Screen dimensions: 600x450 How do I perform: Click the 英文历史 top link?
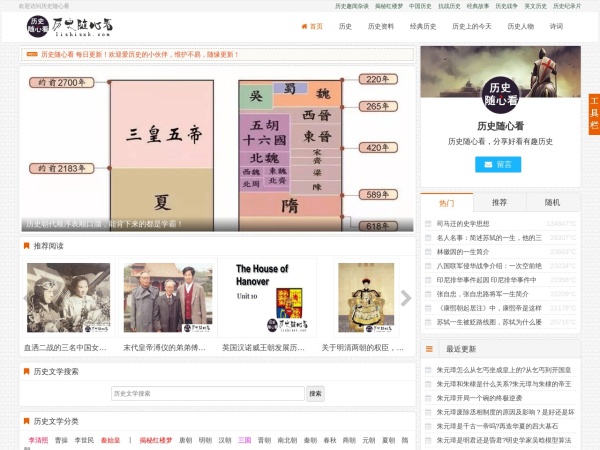(x=535, y=6)
